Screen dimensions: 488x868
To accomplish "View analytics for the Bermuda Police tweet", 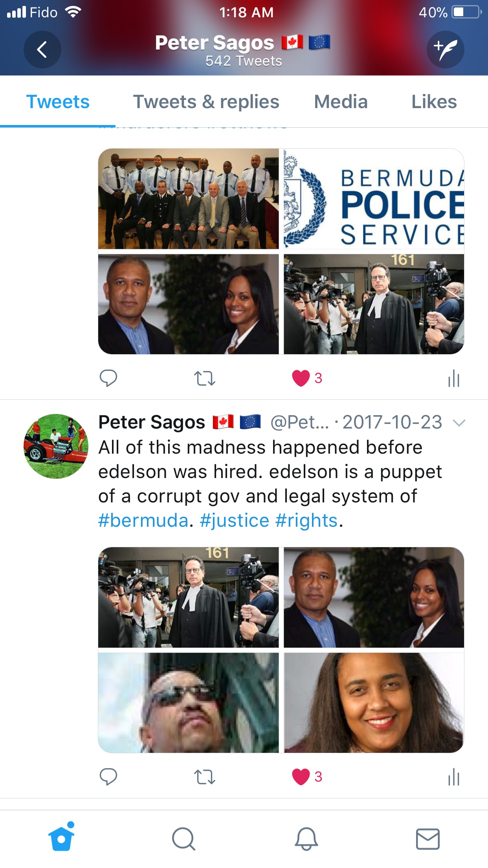I will click(454, 378).
